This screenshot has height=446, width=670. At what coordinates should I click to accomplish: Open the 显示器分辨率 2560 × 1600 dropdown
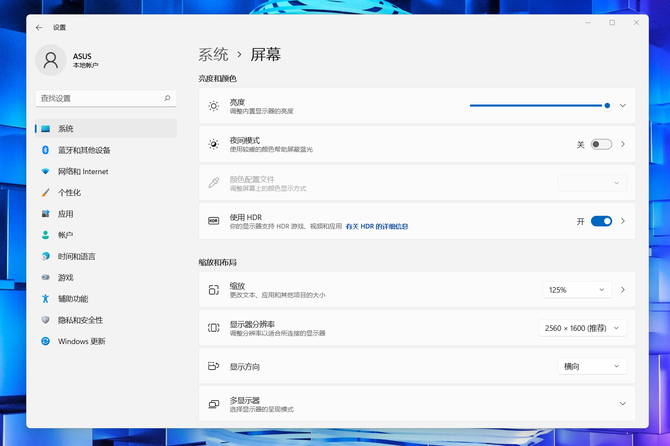pos(583,328)
